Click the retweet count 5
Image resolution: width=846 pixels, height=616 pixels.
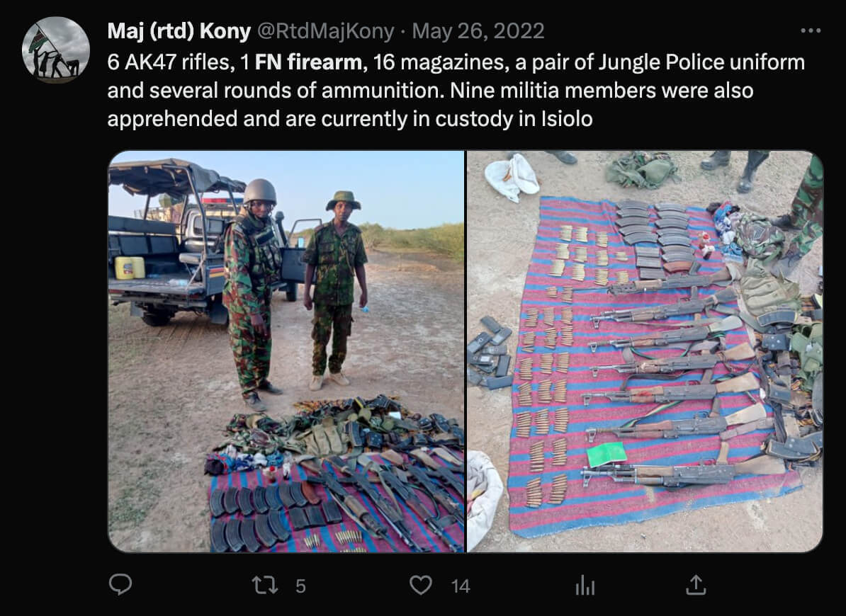coord(300,586)
